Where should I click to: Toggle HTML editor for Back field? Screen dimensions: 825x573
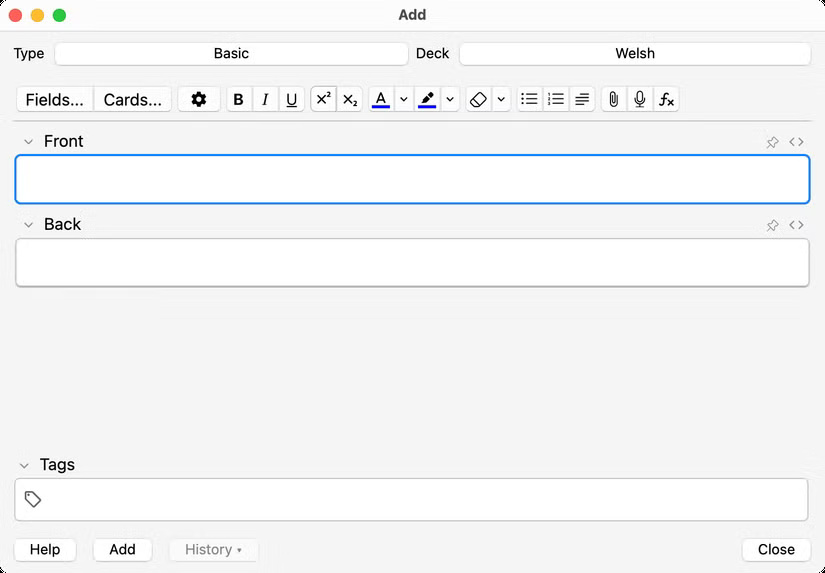(x=796, y=225)
